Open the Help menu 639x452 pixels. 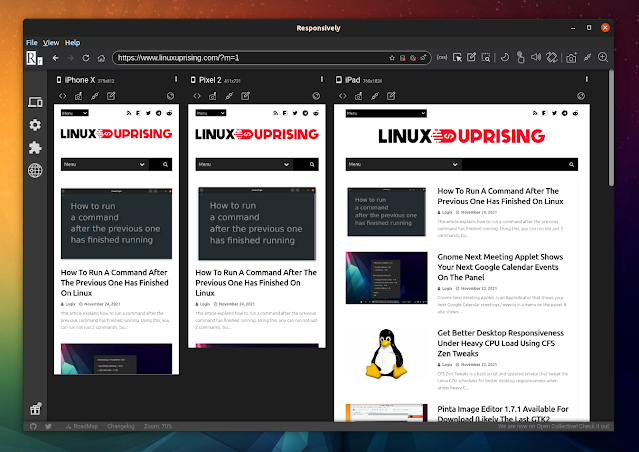click(73, 42)
